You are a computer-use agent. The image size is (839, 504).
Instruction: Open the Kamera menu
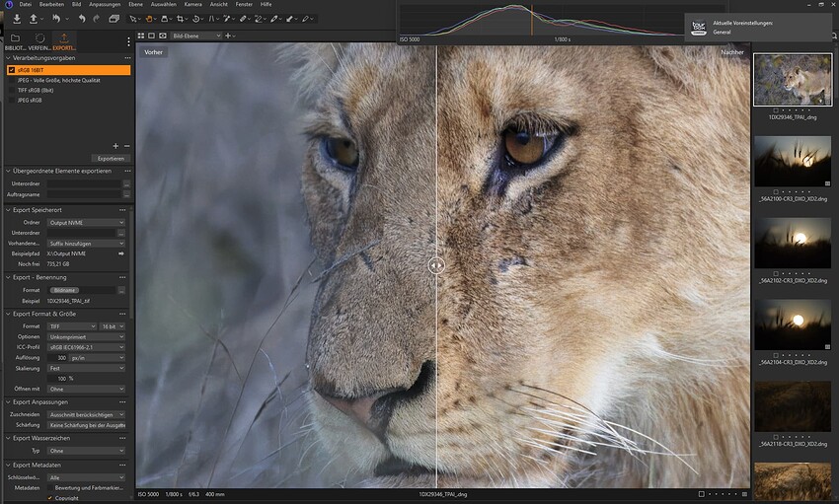click(193, 4)
